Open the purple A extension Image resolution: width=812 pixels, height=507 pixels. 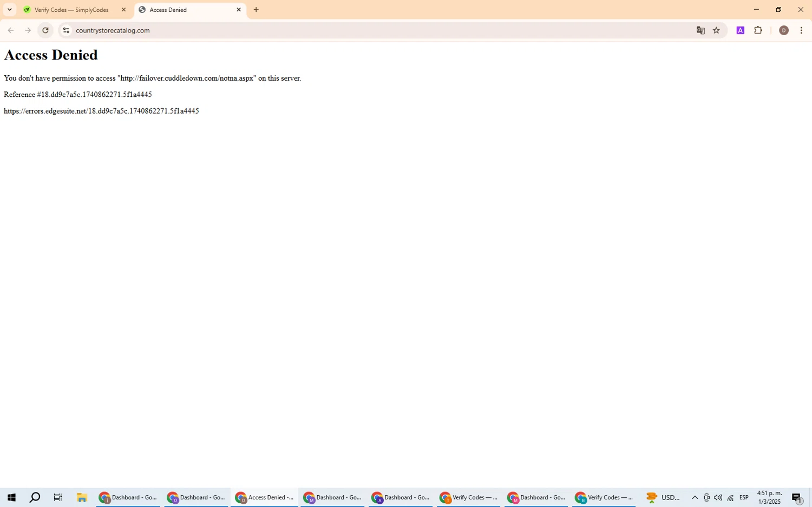tap(741, 30)
